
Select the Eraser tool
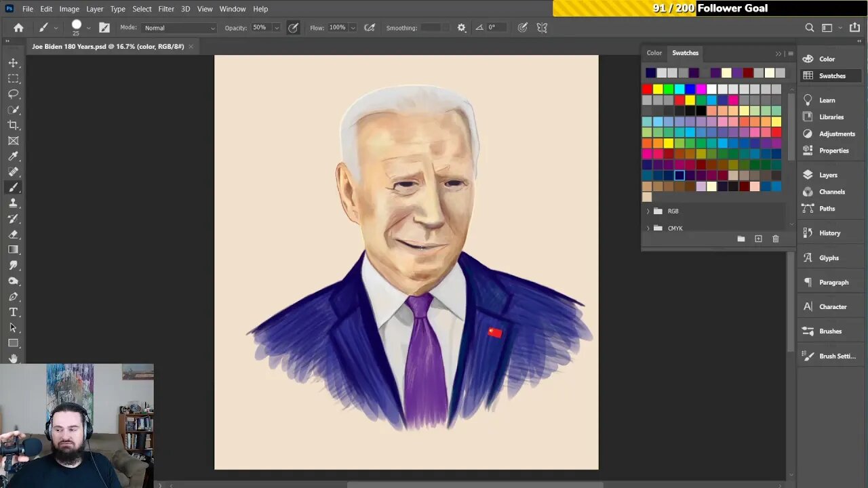pos(13,235)
